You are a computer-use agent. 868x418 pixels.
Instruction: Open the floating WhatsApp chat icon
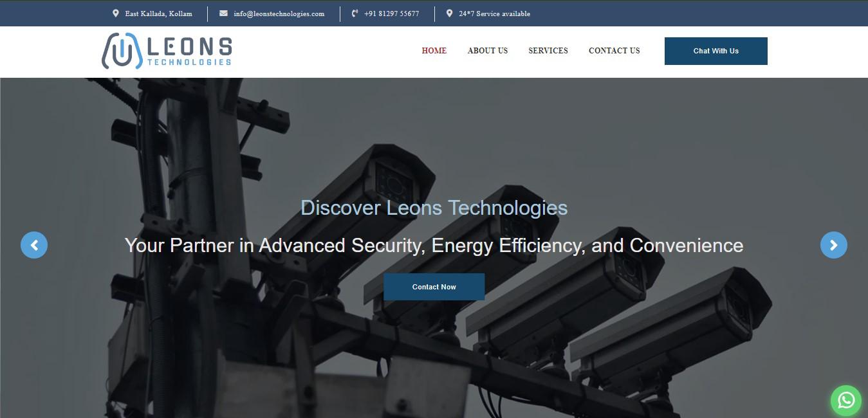(845, 400)
